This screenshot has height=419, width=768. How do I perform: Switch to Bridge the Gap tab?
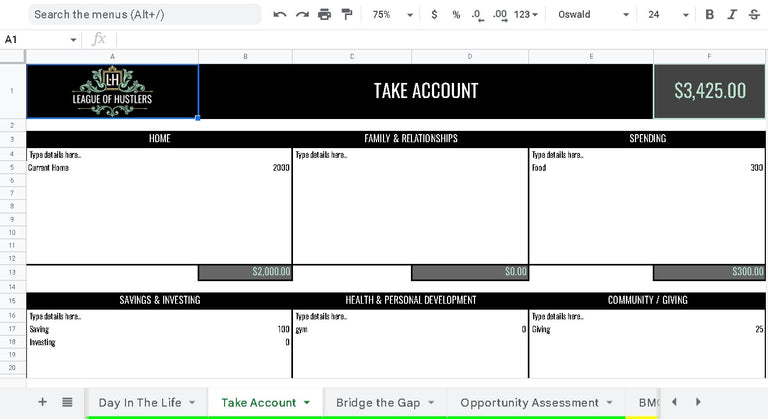point(378,403)
